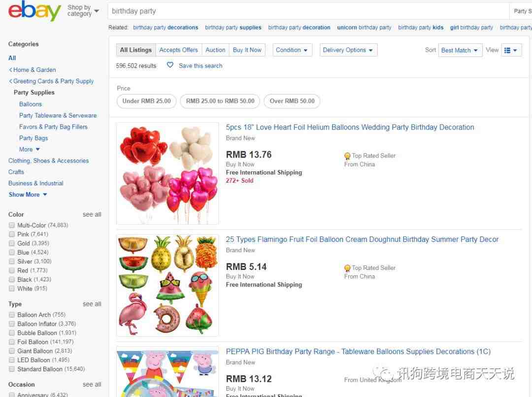This screenshot has height=397, width=532.
Task: Filter by Under RMB 25.00
Action: point(147,101)
